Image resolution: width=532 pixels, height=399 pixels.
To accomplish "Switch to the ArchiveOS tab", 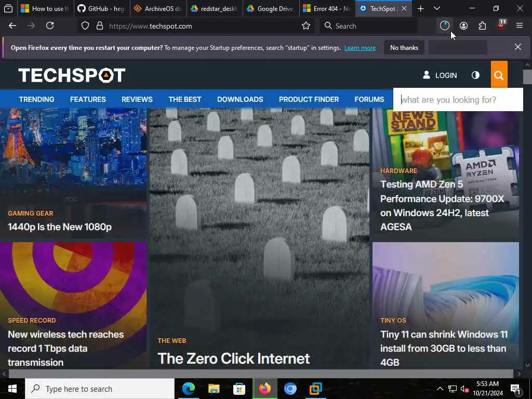I will [158, 8].
